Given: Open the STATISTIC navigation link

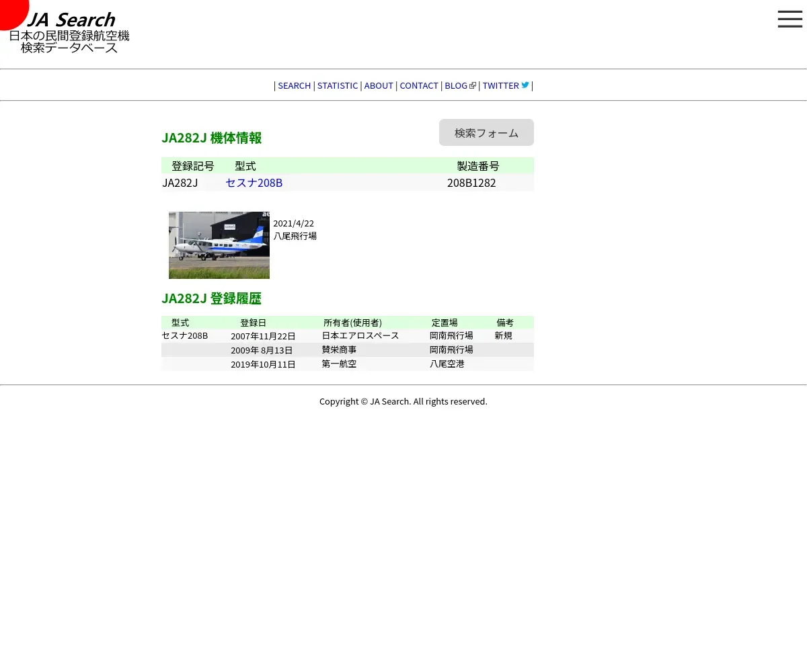Looking at the screenshot, I should [x=338, y=85].
